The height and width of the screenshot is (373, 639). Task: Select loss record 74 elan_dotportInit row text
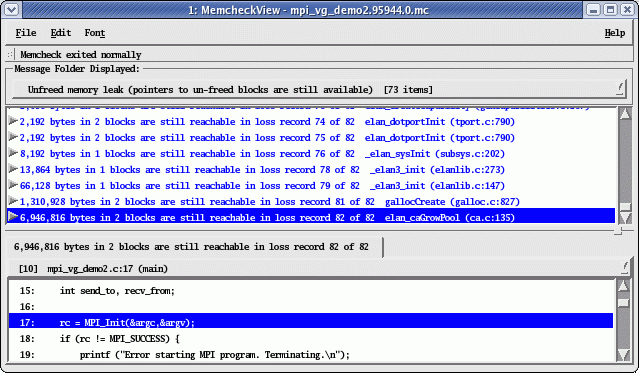(x=267, y=121)
